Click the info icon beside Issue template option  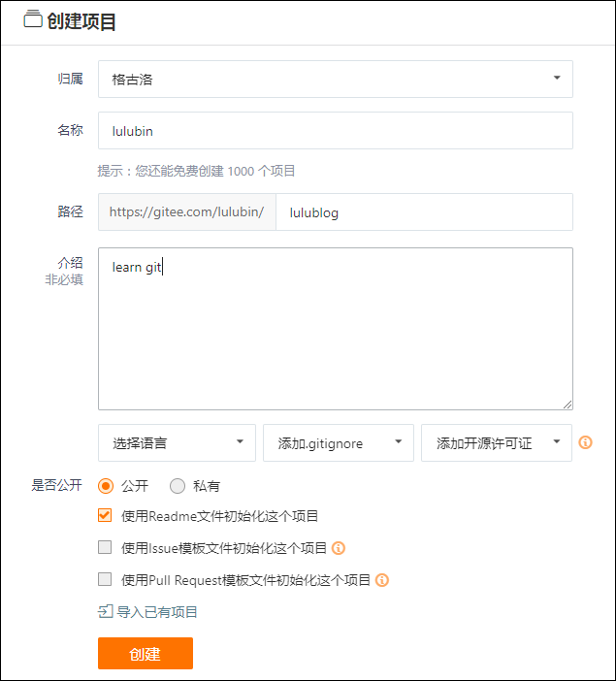[x=339, y=548]
